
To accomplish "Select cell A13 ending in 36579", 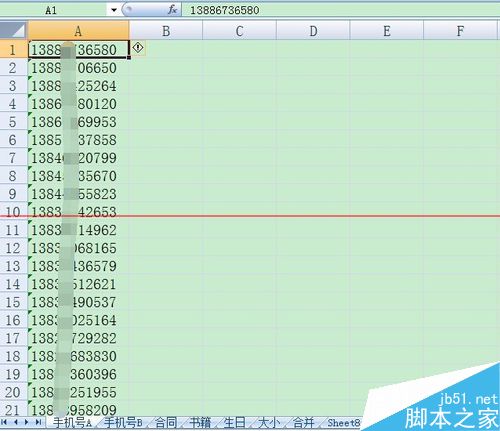I will [78, 266].
